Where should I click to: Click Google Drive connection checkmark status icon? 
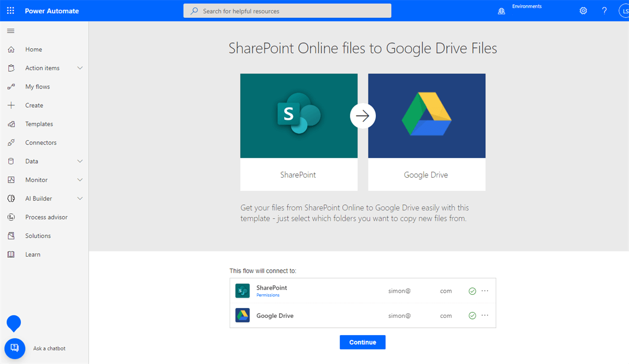pyautogui.click(x=472, y=316)
